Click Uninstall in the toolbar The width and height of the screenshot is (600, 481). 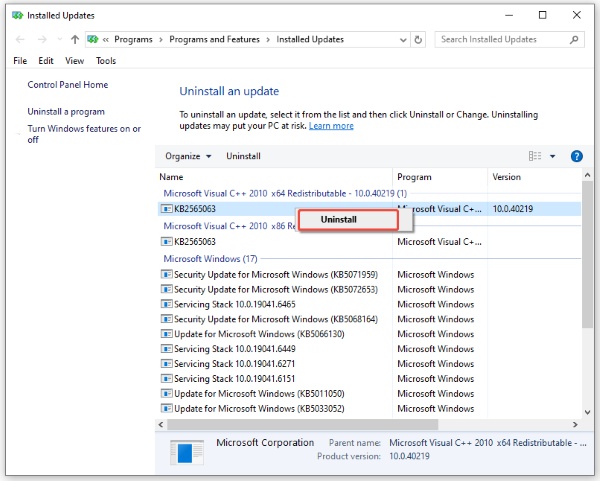(x=243, y=156)
